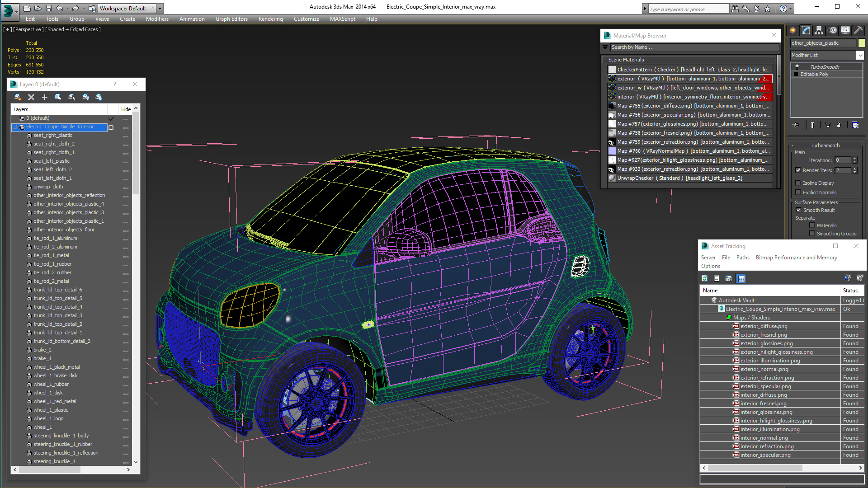
Task: Click the Save File toolbar icon
Action: 48,8
